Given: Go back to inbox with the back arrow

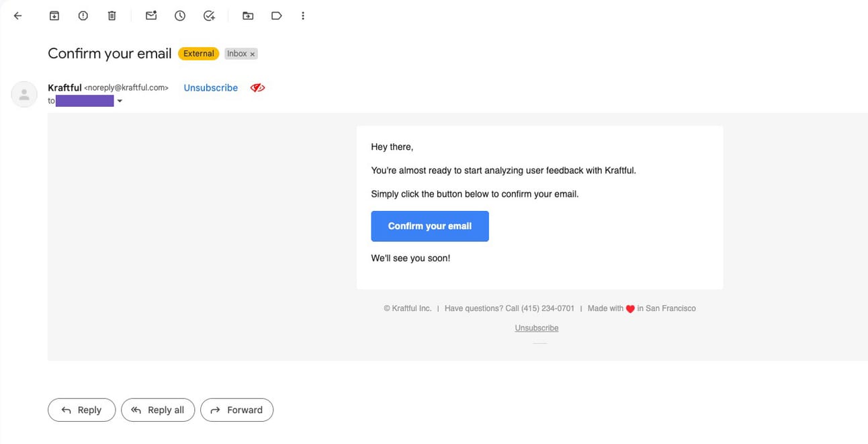Looking at the screenshot, I should (x=17, y=15).
